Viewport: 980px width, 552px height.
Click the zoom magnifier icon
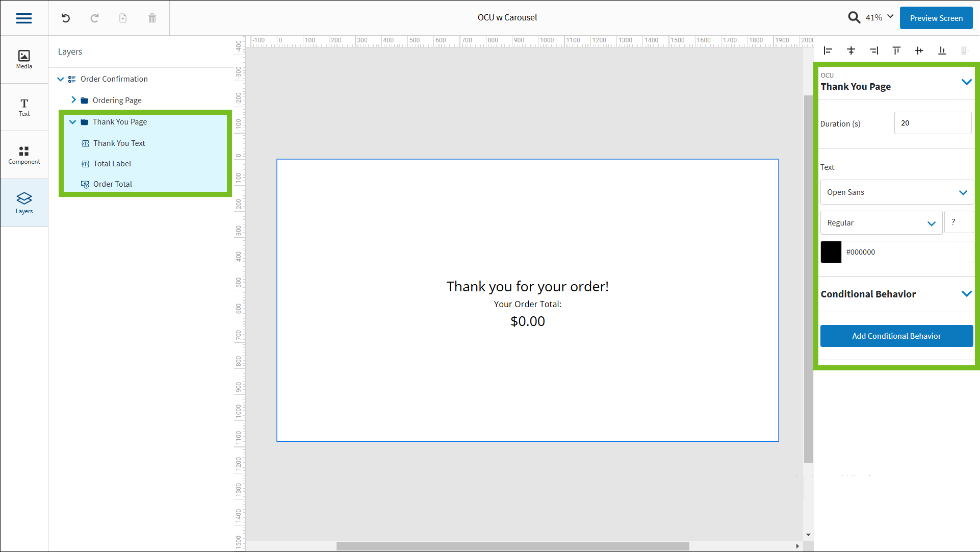point(854,17)
